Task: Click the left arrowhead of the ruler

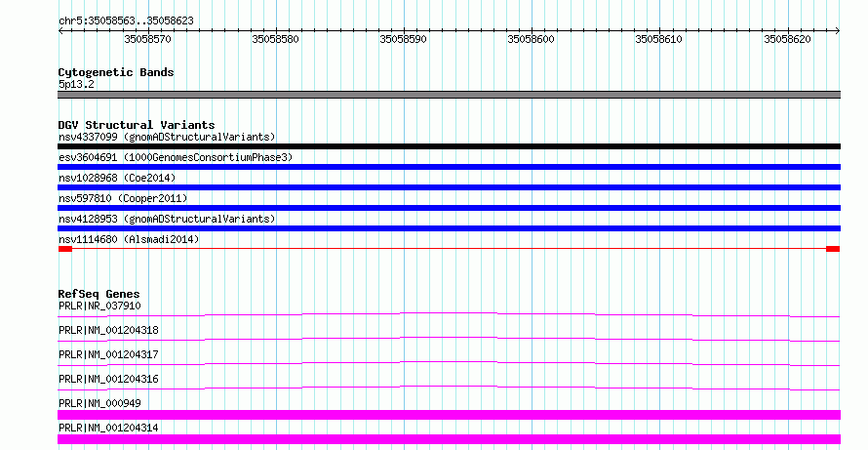Action: coord(60,31)
